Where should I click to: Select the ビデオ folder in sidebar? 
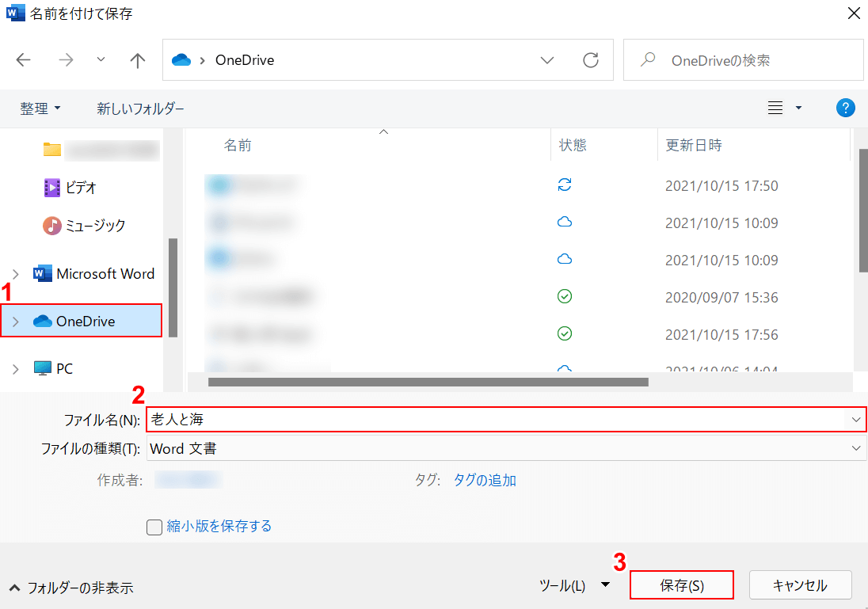click(x=80, y=188)
